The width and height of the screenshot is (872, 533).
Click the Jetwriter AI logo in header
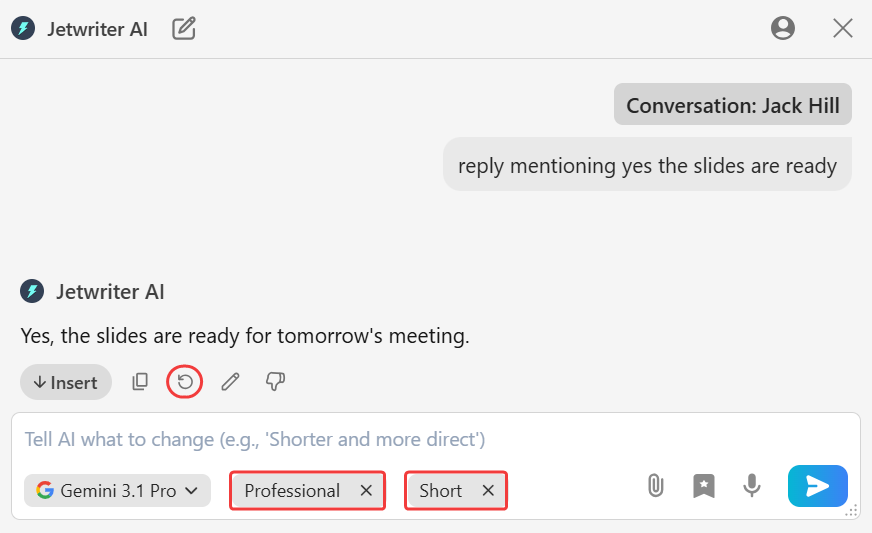click(23, 28)
